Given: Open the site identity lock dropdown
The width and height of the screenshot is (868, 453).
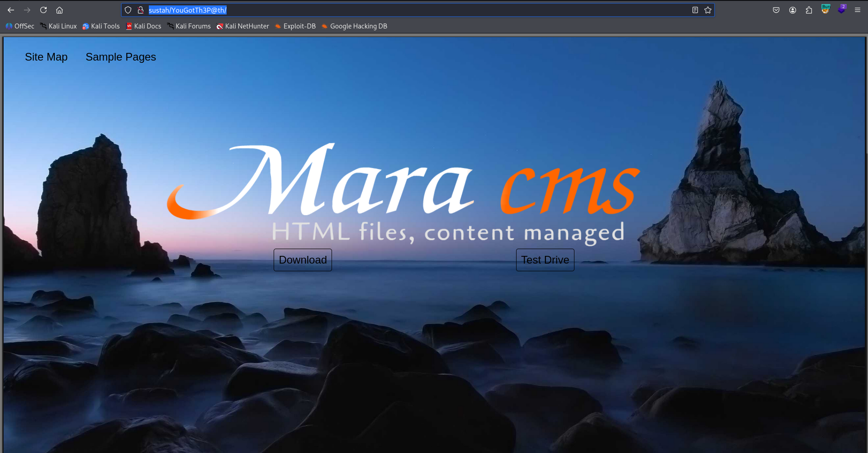Looking at the screenshot, I should (140, 9).
